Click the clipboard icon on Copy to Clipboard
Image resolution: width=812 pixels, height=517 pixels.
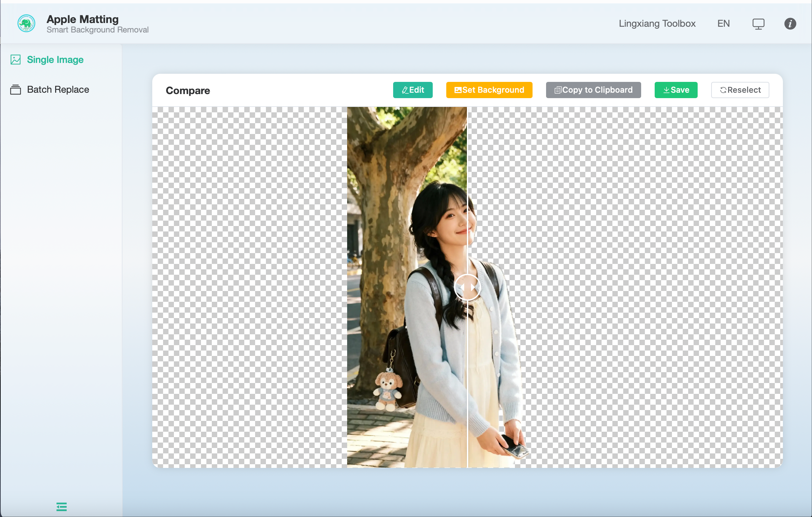tap(558, 90)
